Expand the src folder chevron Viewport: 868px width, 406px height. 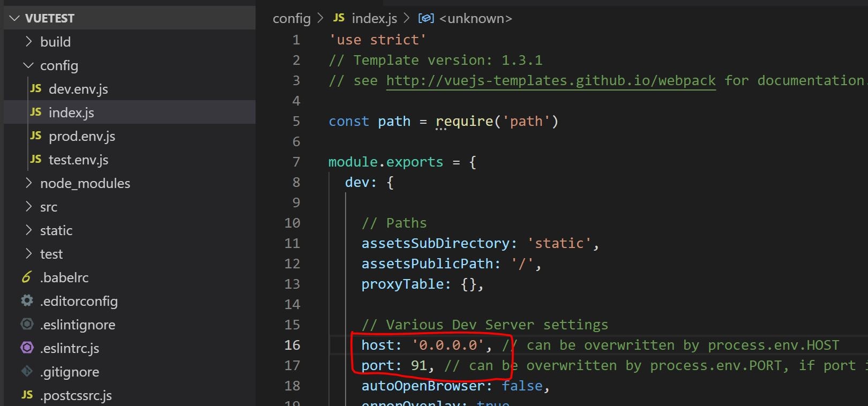pos(29,206)
